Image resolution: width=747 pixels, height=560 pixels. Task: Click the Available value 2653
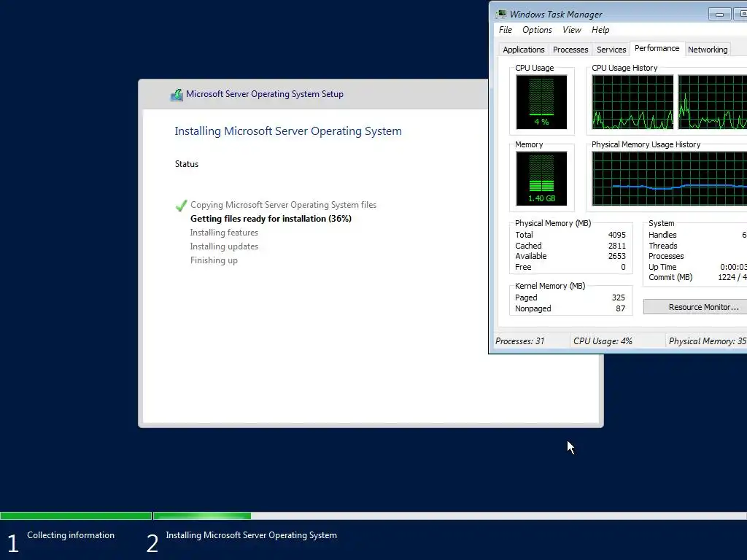pos(617,256)
